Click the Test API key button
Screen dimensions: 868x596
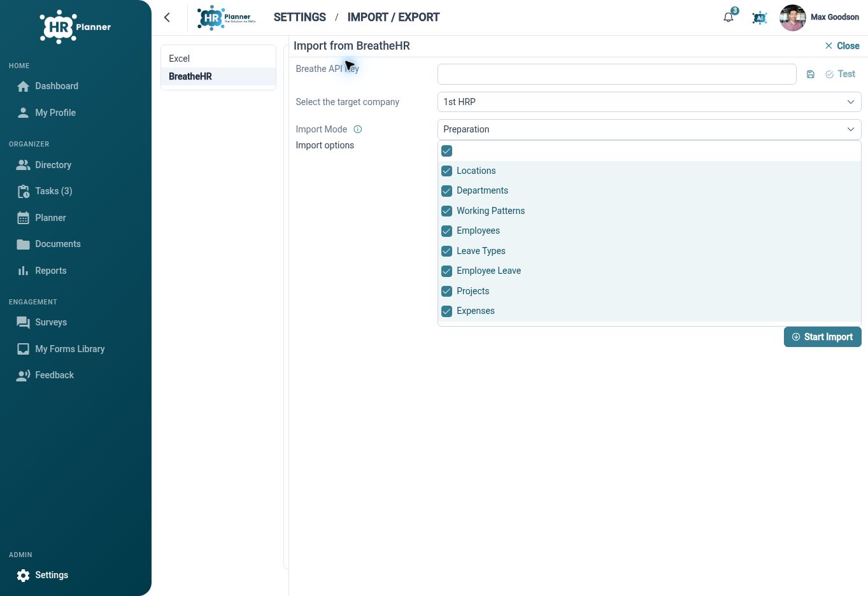pyautogui.click(x=840, y=74)
